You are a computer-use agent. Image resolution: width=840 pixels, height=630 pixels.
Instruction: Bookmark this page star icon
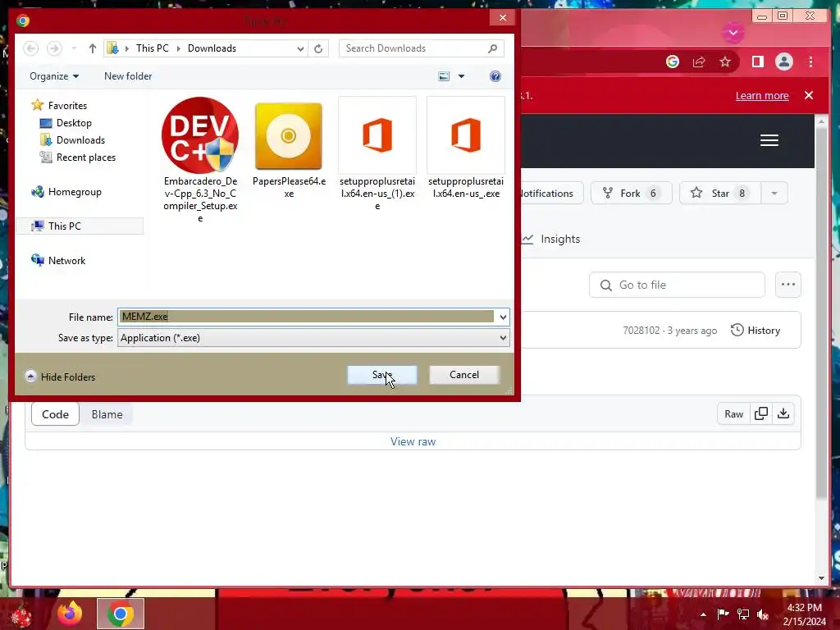[725, 62]
